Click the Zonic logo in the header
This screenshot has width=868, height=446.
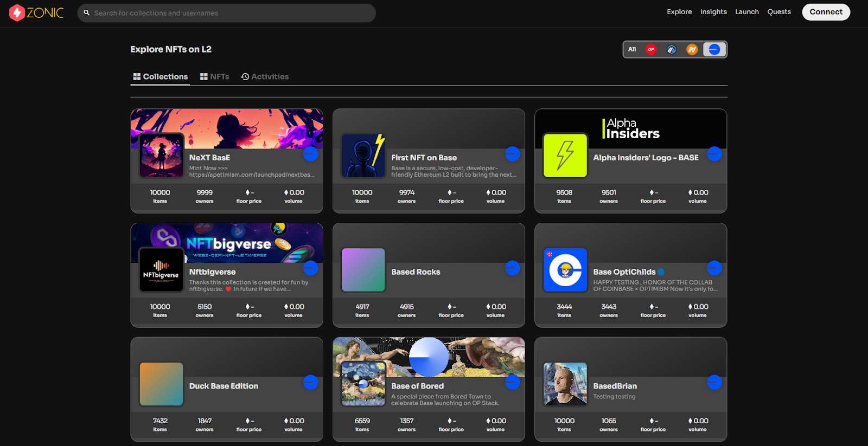coord(36,12)
